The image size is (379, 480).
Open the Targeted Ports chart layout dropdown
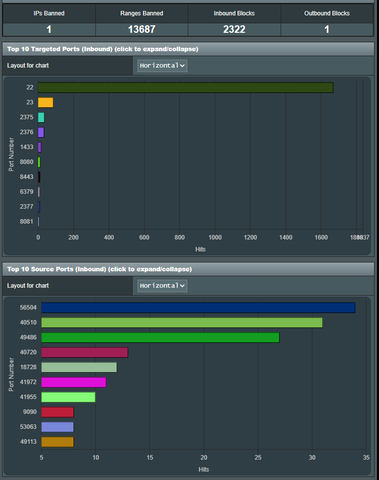click(x=162, y=66)
